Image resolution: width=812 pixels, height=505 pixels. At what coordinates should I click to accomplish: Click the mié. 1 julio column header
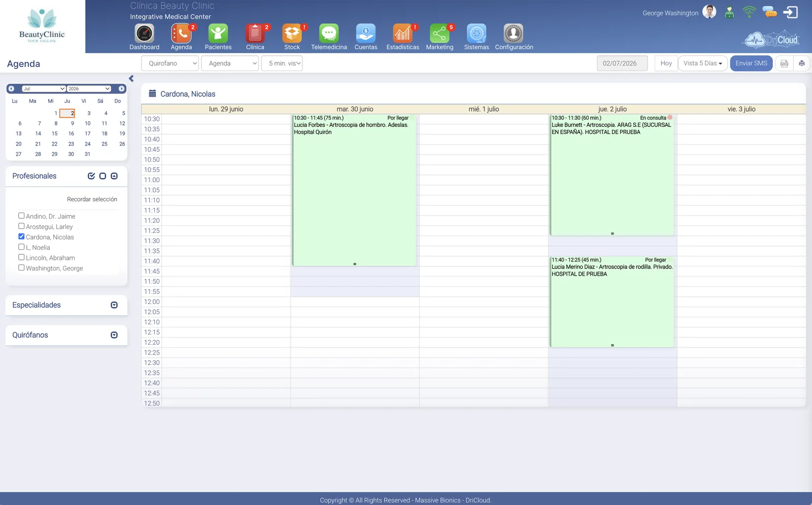pos(484,109)
